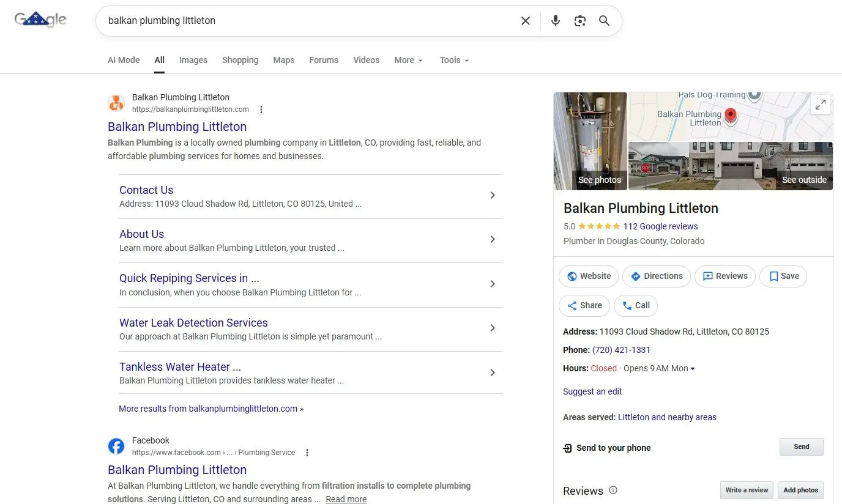
Task: Switch to Images tab
Action: 193,60
